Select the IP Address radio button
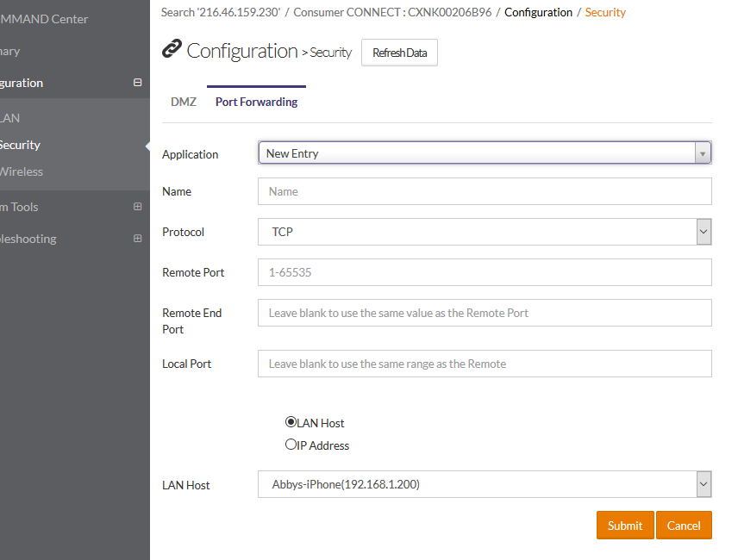 pos(291,445)
